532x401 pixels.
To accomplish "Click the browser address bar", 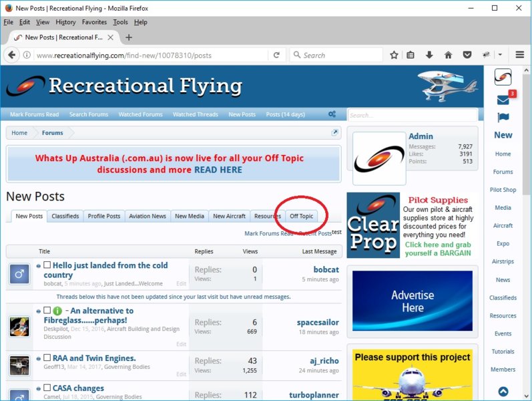I will (x=151, y=55).
